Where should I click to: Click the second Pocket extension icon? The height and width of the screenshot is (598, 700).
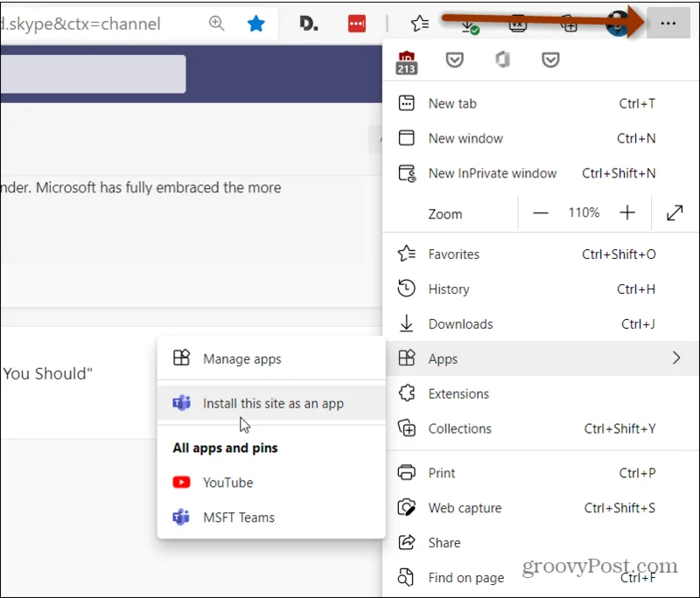coord(550,59)
